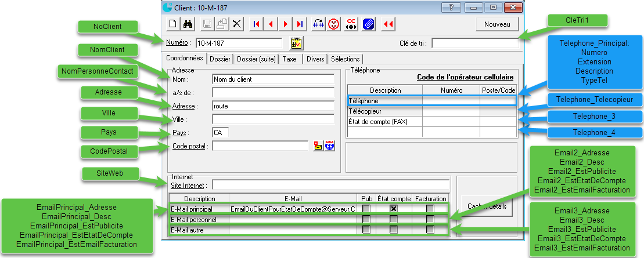Click Code de l'opérateur cellulaire link
Viewport: 644px width, 258px height.
[465, 77]
